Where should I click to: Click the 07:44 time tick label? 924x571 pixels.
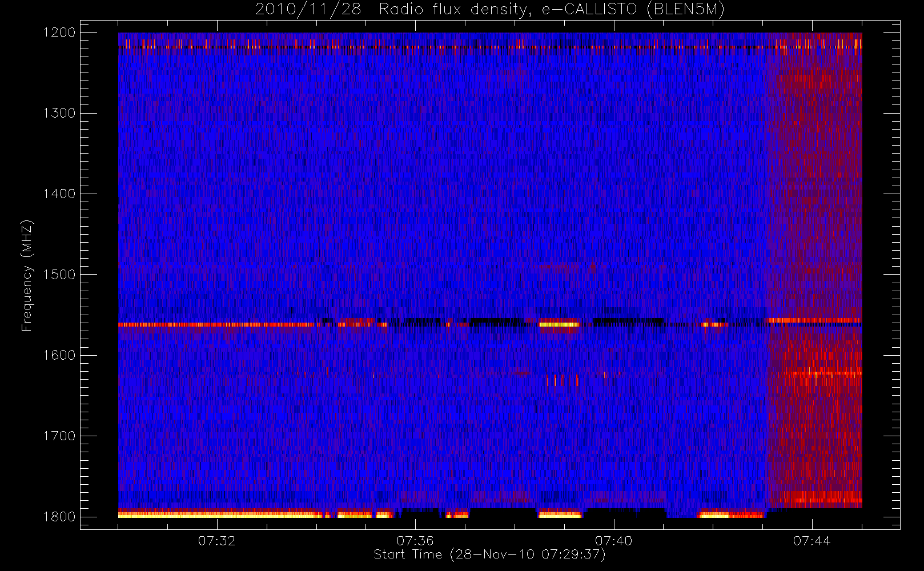811,541
